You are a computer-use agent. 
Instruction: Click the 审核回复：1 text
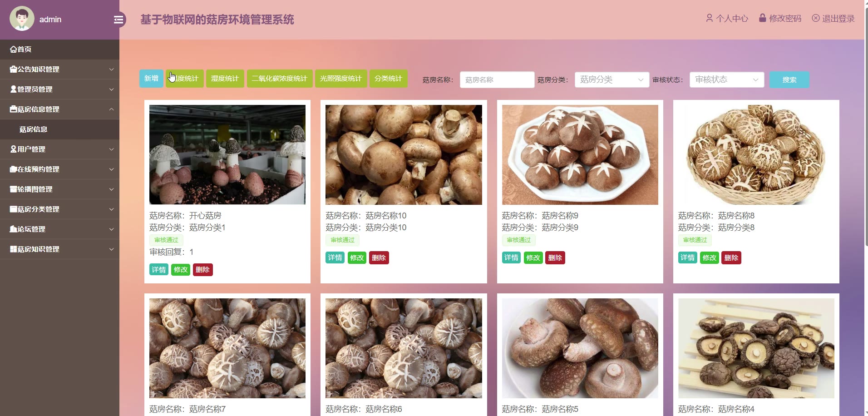(172, 253)
